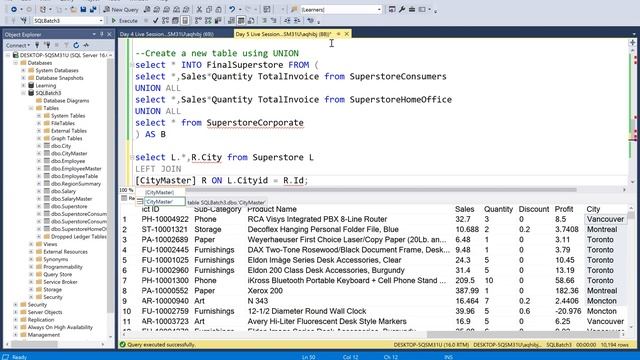This screenshot has height=360, width=640.
Task: Click the Undo arrow icon
Action: coord(231,9)
